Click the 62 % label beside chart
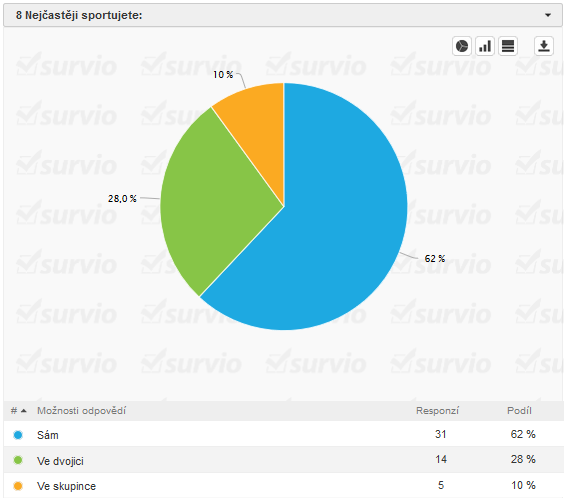Screen dimensions: 567x498 [x=435, y=259]
